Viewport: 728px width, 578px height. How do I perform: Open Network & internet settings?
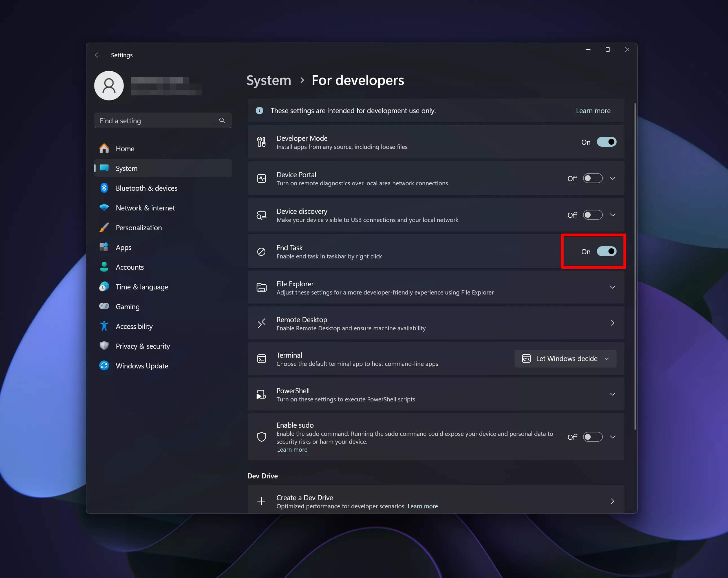click(x=163, y=208)
